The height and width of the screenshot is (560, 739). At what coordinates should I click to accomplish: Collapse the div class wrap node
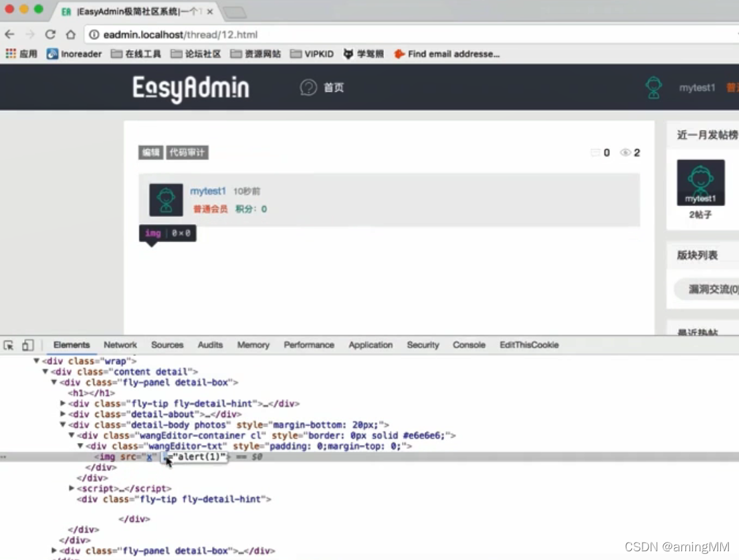point(36,361)
